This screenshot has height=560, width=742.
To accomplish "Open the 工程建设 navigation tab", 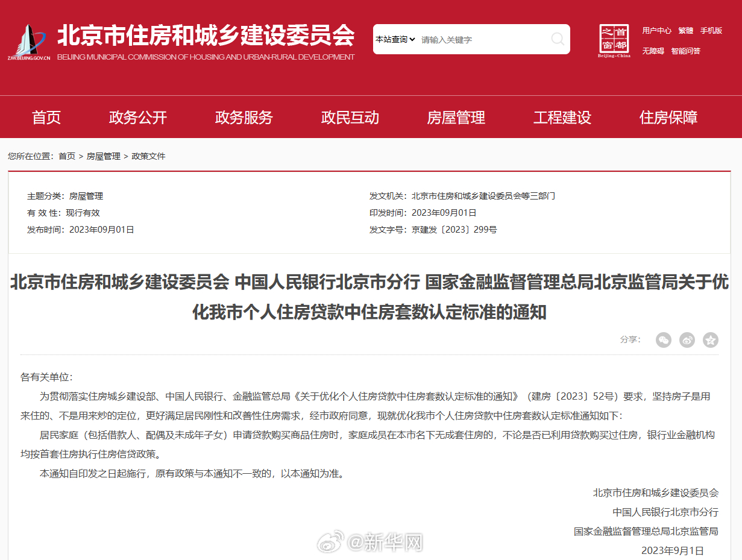I will [x=562, y=118].
